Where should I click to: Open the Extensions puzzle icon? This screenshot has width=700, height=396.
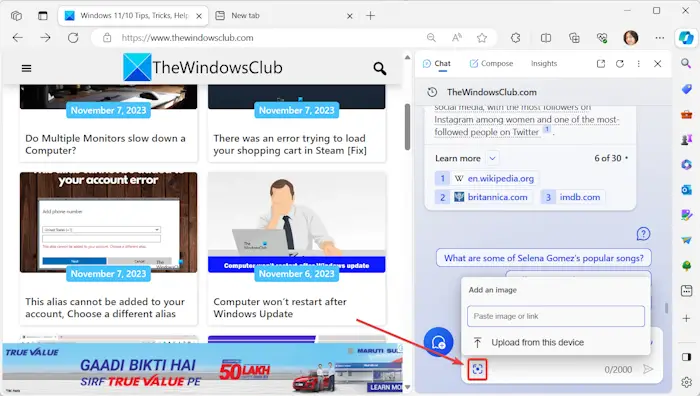[516, 38]
